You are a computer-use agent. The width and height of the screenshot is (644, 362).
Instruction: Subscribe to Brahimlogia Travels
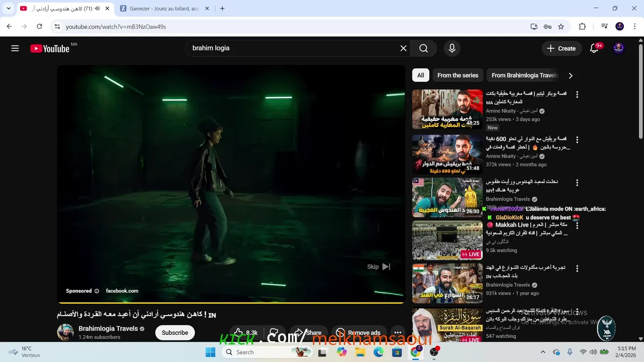(175, 333)
